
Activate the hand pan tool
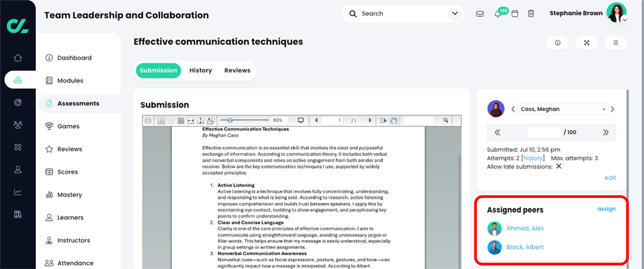point(394,120)
